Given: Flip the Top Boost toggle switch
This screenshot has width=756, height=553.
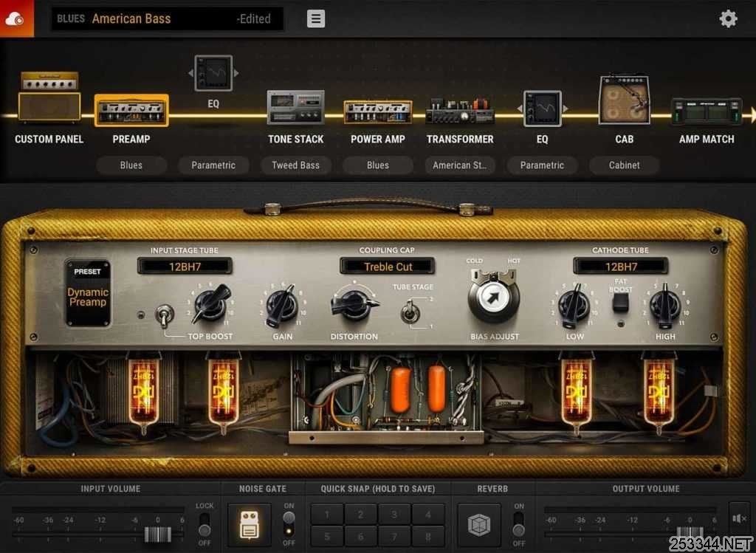Looking at the screenshot, I should (x=165, y=316).
